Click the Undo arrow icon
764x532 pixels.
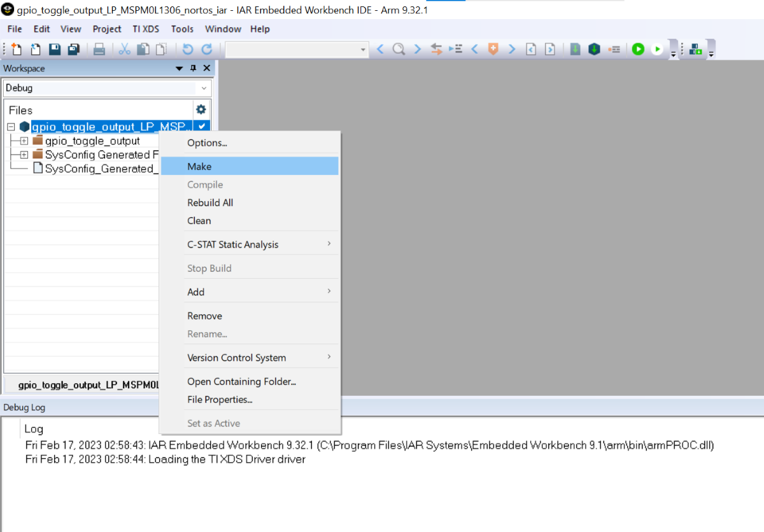click(x=187, y=49)
